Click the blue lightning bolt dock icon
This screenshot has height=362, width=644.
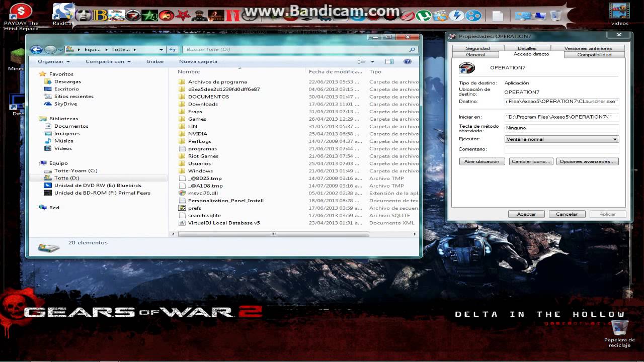457,16
